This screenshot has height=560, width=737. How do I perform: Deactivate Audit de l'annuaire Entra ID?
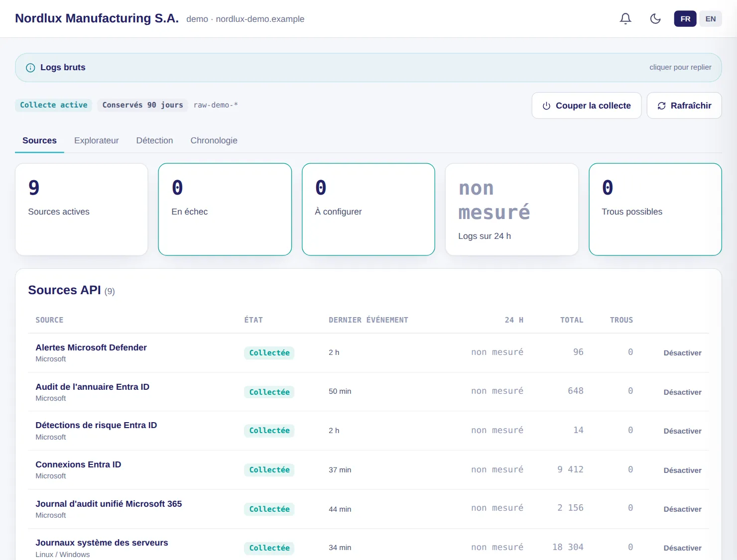click(x=682, y=392)
